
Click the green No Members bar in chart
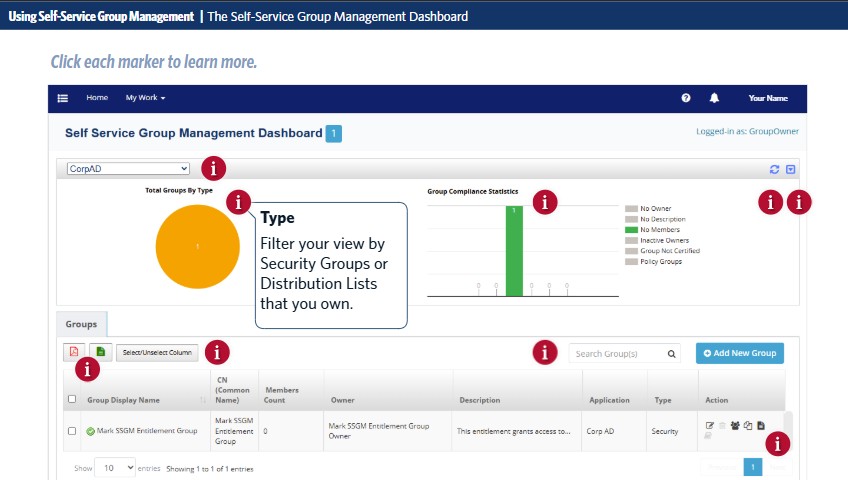click(x=514, y=251)
